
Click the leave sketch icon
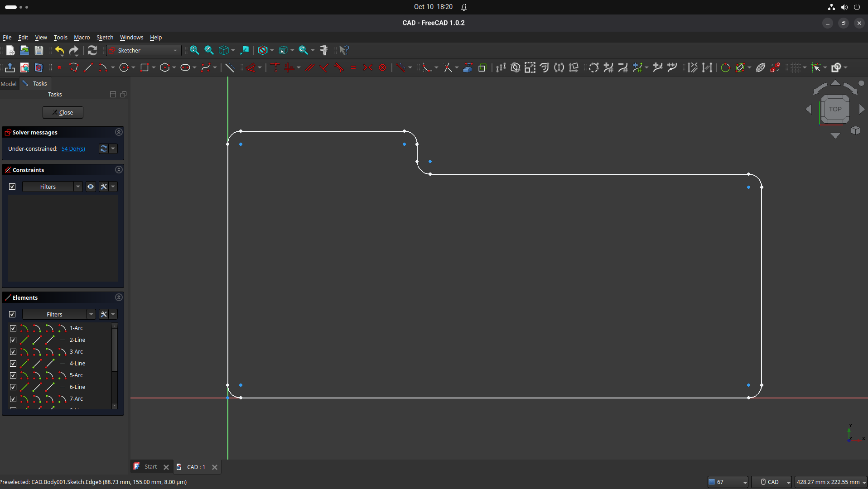click(10, 67)
